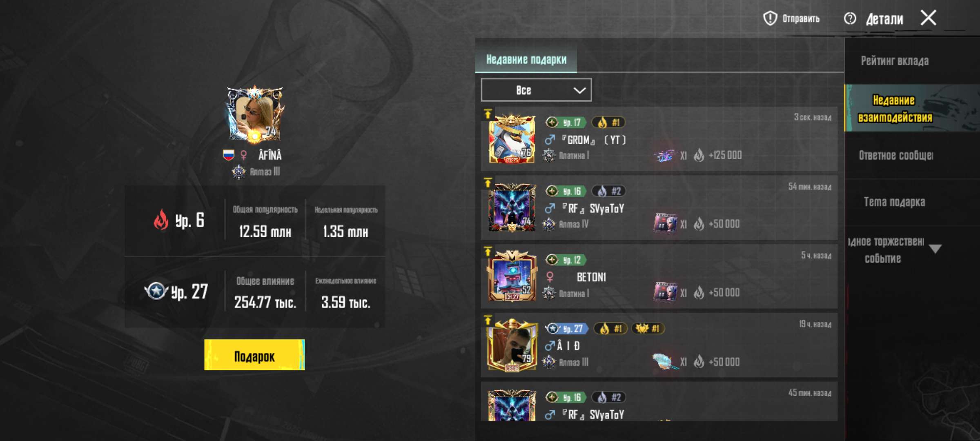980x441 pixels.
Task: Click the Алмаз III rank emblem under ÂFÎNÂ
Action: (x=238, y=172)
